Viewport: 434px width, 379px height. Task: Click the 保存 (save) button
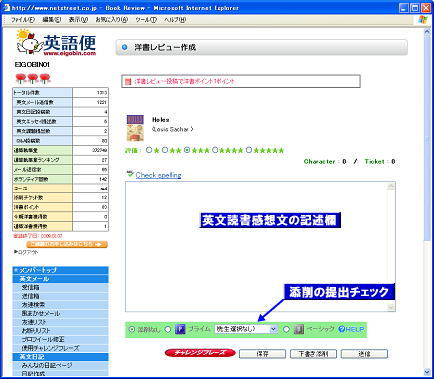262,354
